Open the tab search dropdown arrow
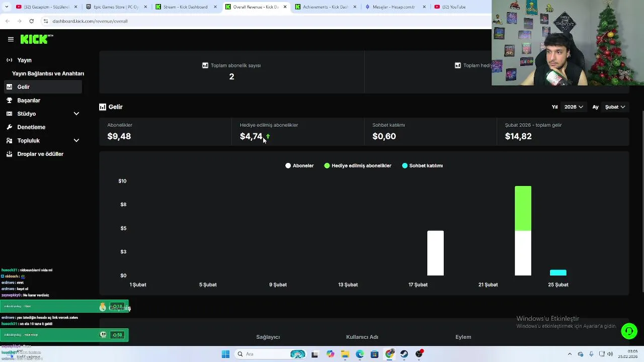Image resolution: width=644 pixels, height=362 pixels. 7,7
